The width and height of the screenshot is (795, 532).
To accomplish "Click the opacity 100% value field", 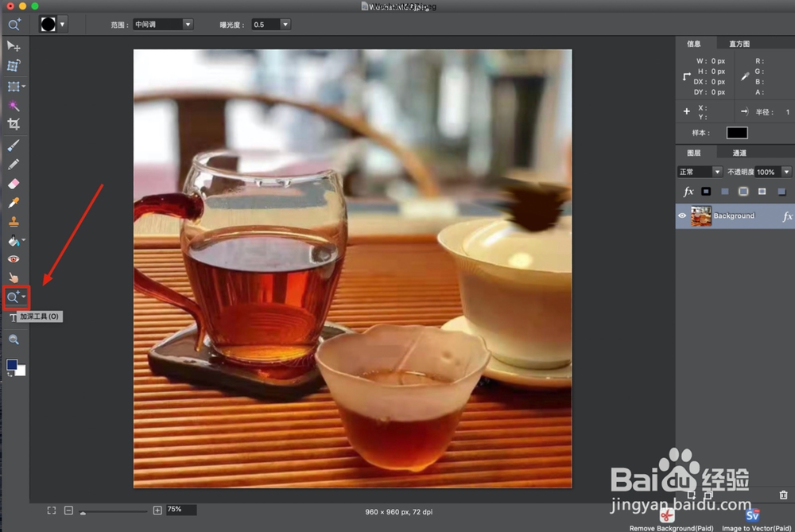I will coord(768,172).
